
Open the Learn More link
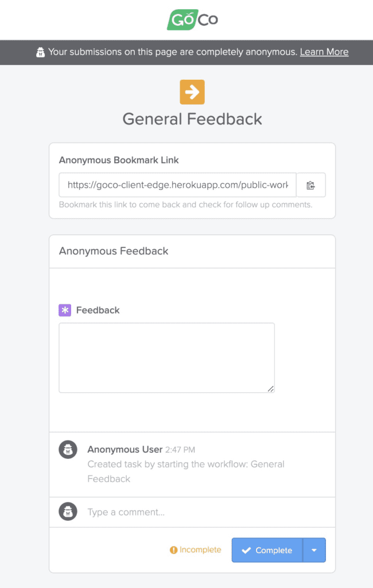pyautogui.click(x=324, y=52)
